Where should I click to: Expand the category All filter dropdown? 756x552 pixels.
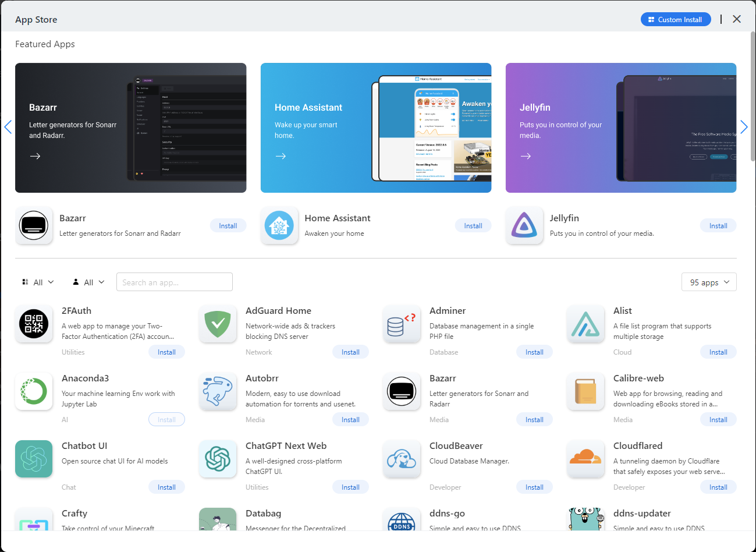tap(38, 282)
